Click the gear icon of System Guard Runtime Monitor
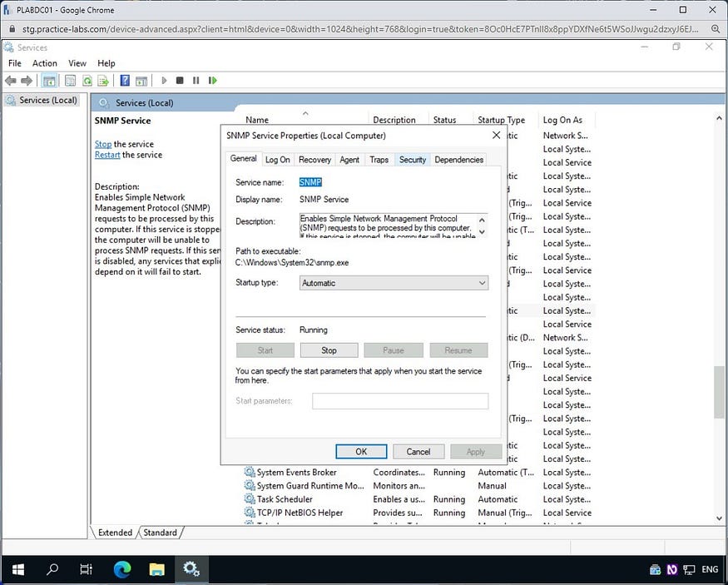 coord(250,486)
